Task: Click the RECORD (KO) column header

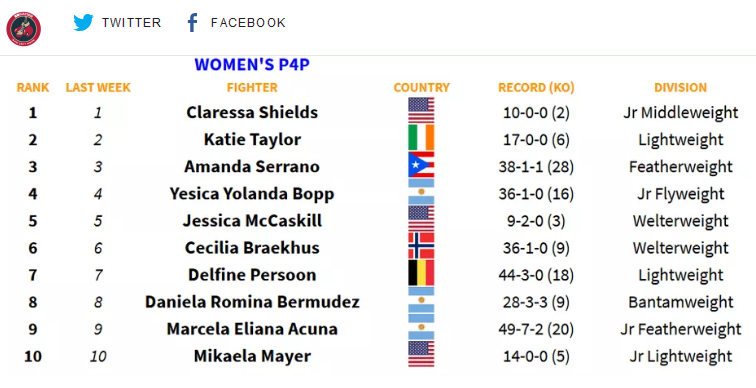Action: pyautogui.click(x=536, y=88)
